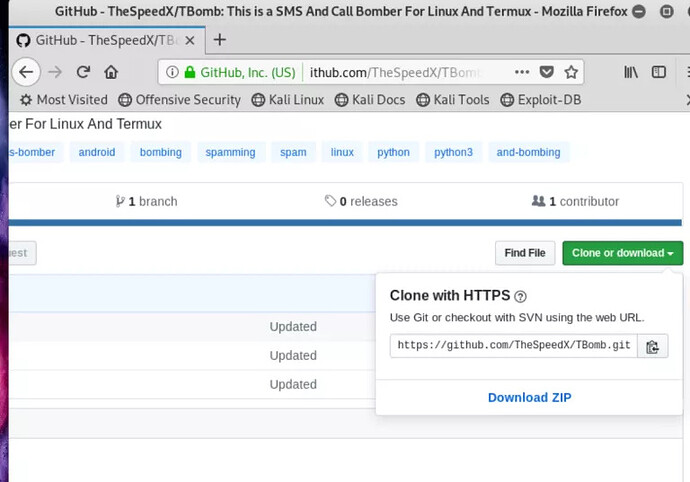The width and height of the screenshot is (690, 482).
Task: Reload the current GitHub page
Action: point(83,72)
